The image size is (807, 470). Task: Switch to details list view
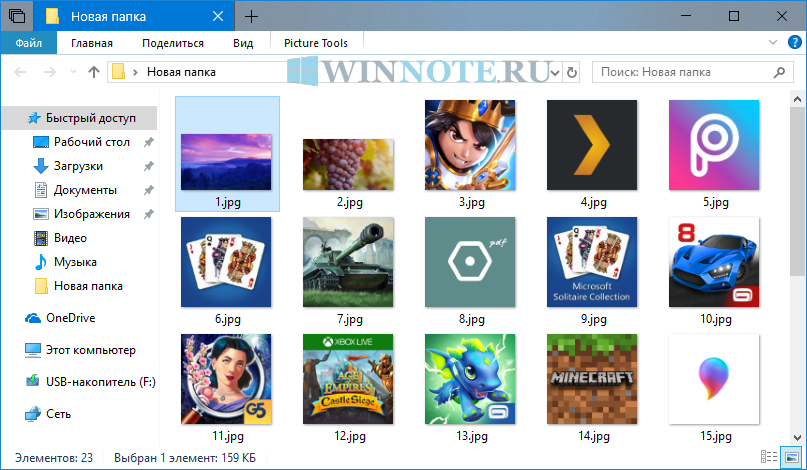click(x=769, y=458)
